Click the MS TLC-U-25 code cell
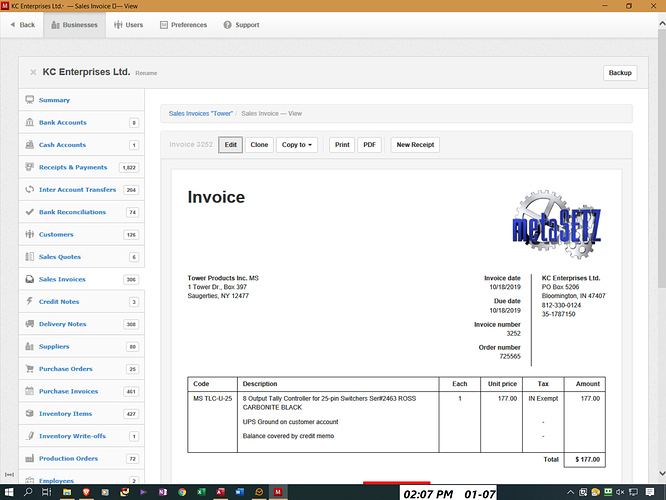This screenshot has height=500, width=666. (212, 398)
